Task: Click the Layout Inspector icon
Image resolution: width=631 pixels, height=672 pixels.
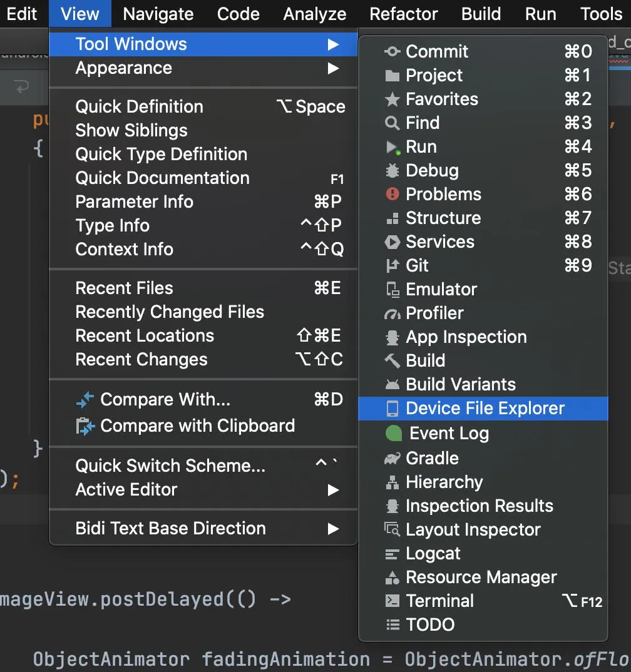Action: pos(392,530)
